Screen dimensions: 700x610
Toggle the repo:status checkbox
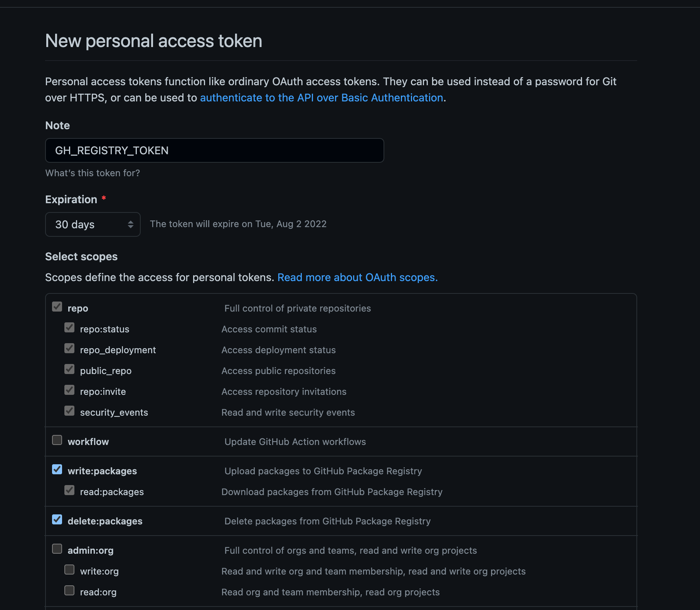click(x=69, y=328)
